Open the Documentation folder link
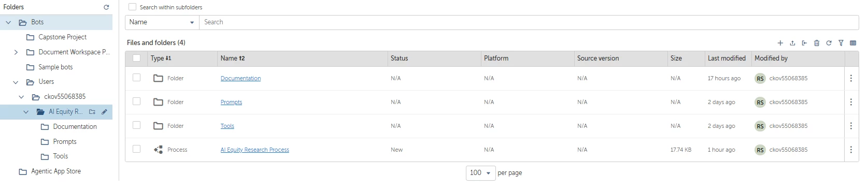Screen dimensions: 868x190 240,79
